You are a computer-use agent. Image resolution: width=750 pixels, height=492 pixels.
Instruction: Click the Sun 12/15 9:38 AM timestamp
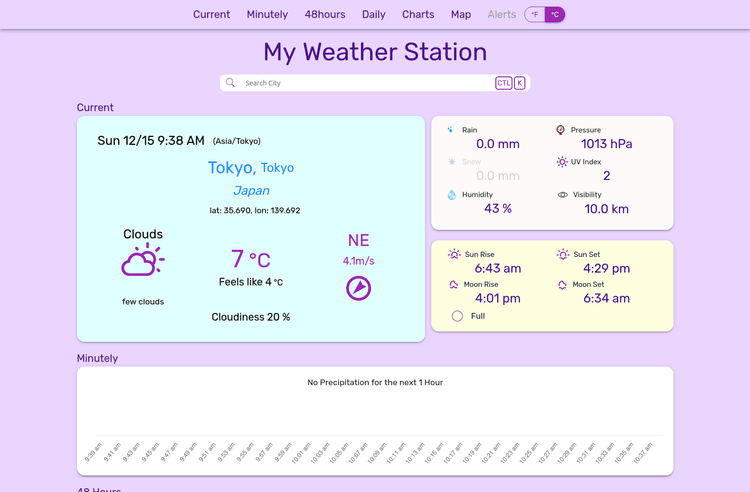[151, 141]
